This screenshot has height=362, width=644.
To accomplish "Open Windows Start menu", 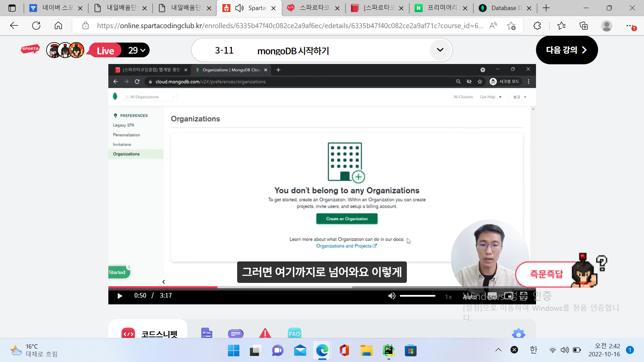I will [x=233, y=351].
